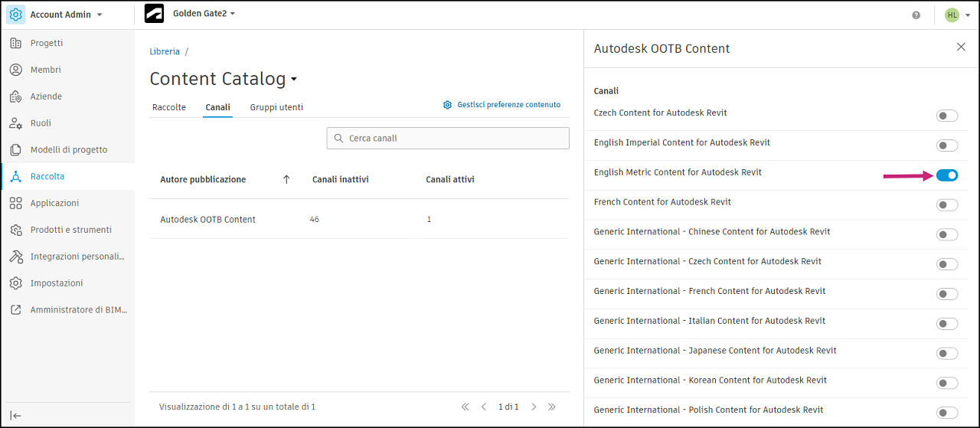Viewport: 980px width, 428px height.
Task: Open the Content Catalog dropdown arrow
Action: pos(294,80)
